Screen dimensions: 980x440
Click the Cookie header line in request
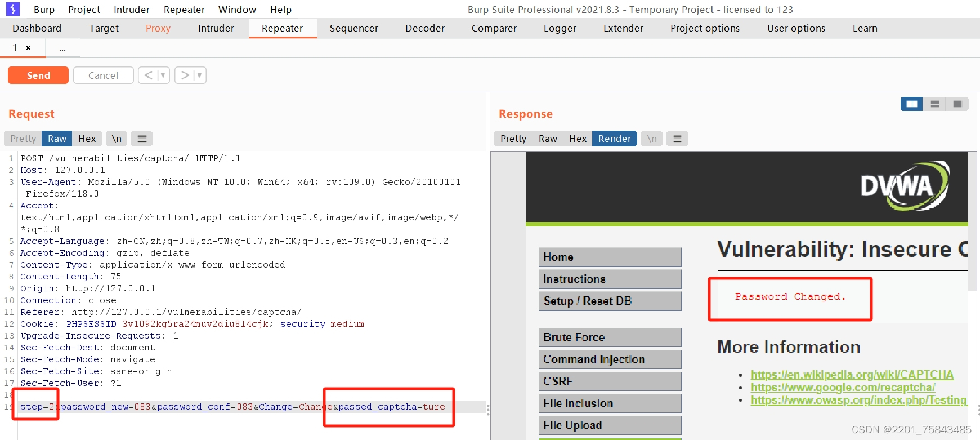pyautogui.click(x=193, y=324)
